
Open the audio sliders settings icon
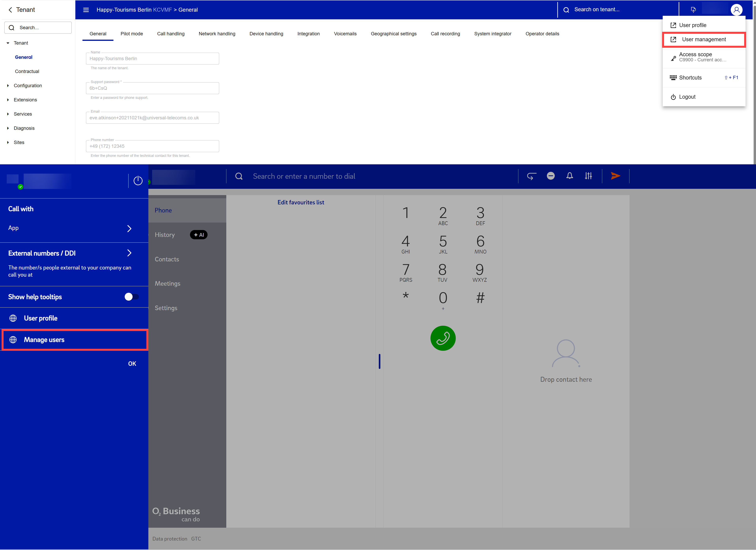[x=588, y=176]
